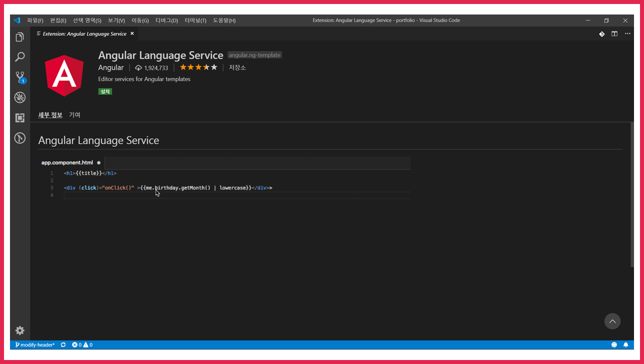
Task: Open the 디버그(D) menu
Action: point(167,20)
